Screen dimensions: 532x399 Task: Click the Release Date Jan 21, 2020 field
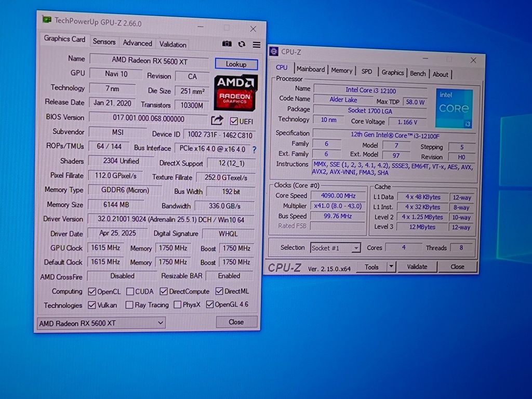112,103
